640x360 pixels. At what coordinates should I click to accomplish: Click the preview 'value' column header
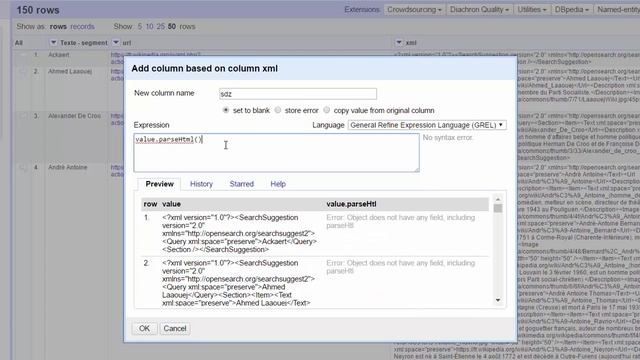coord(171,204)
